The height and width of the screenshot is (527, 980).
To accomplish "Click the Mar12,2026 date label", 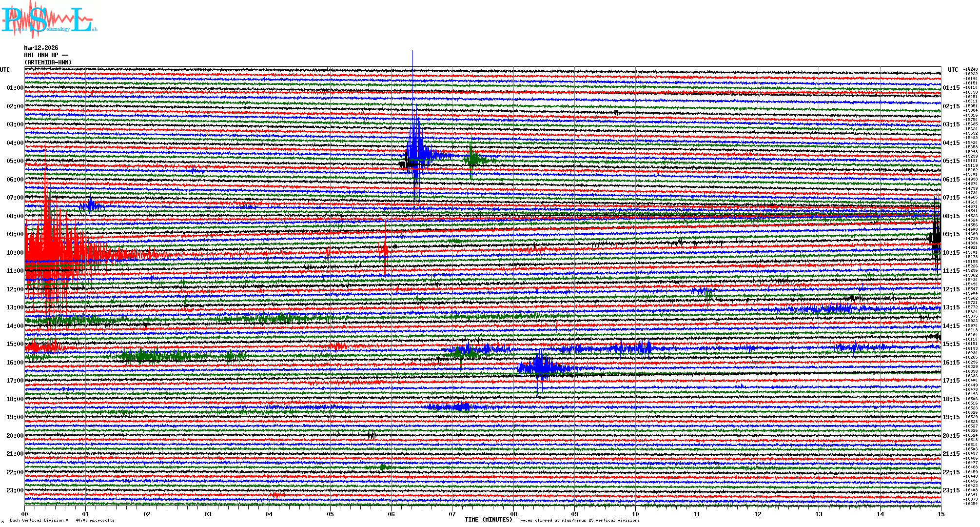I will [41, 48].
